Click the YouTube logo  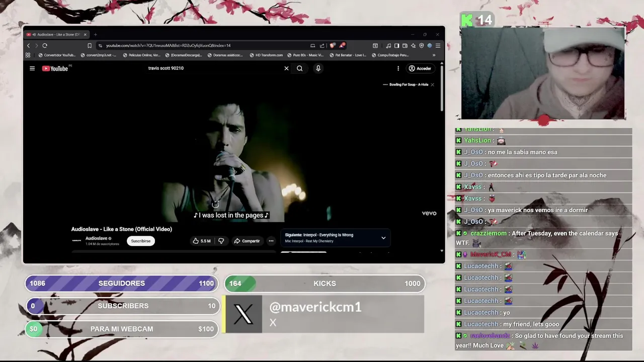pos(55,68)
